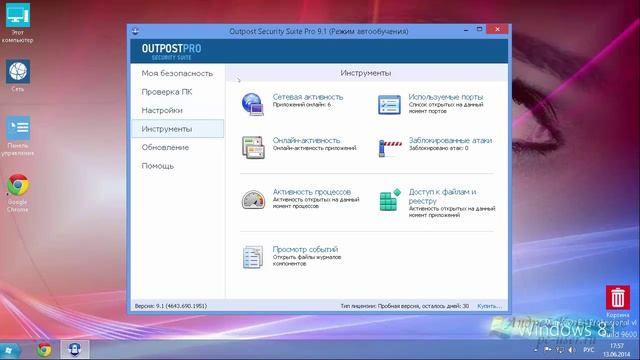Open the Доступ к файлам и реестру link

coord(442,196)
